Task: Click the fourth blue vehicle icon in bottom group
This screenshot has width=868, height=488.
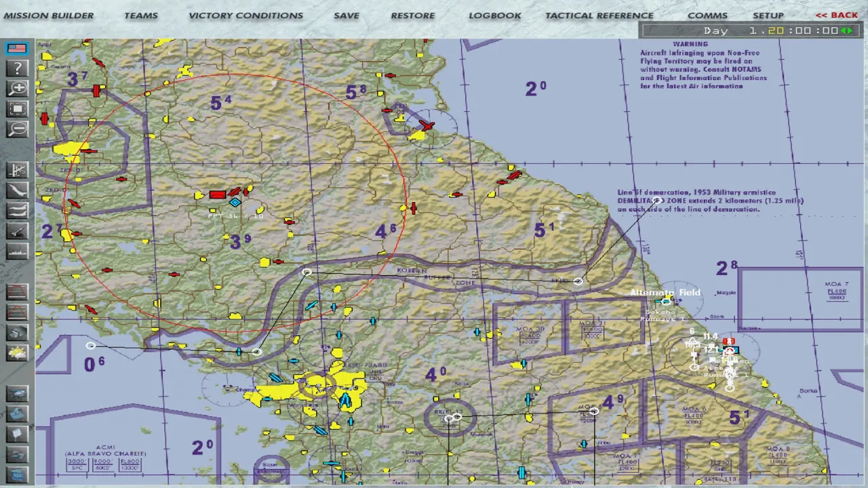Action: (17, 454)
